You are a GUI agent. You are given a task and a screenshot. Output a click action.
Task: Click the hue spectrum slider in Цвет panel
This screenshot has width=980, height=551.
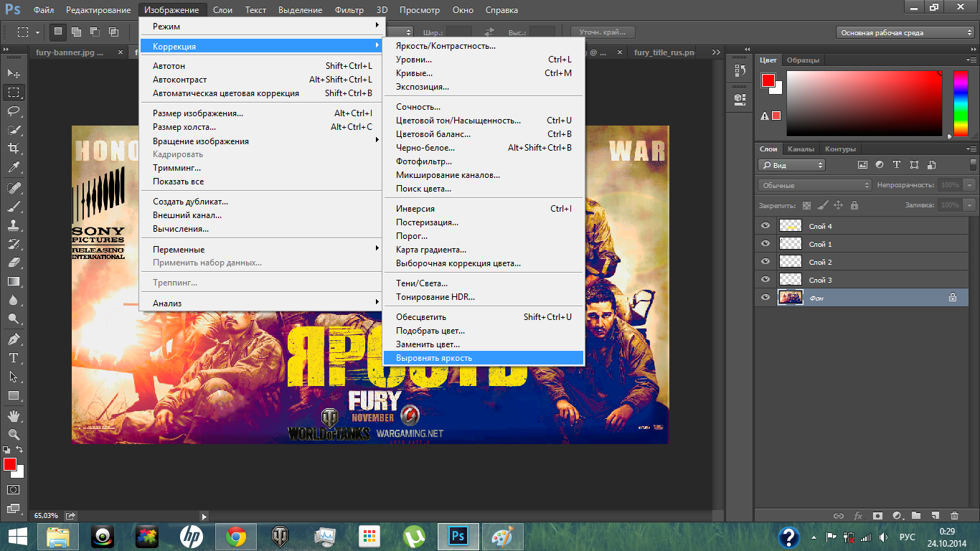[960, 105]
